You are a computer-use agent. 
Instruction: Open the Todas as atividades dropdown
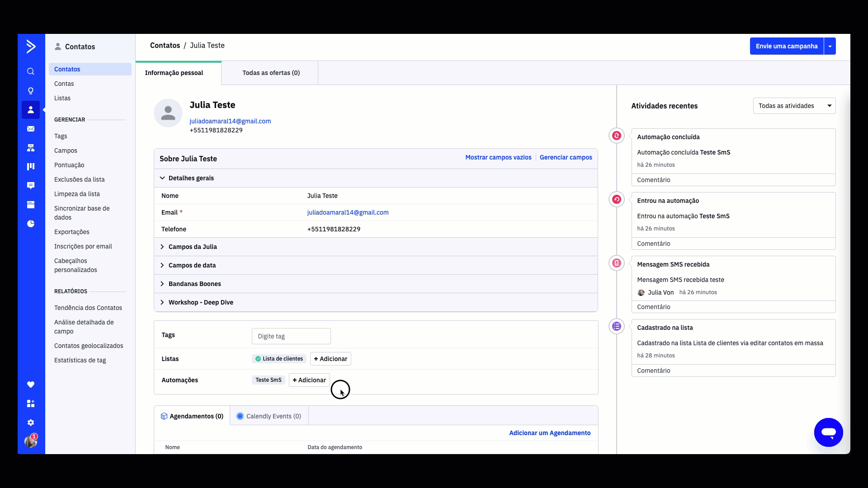[x=794, y=106]
